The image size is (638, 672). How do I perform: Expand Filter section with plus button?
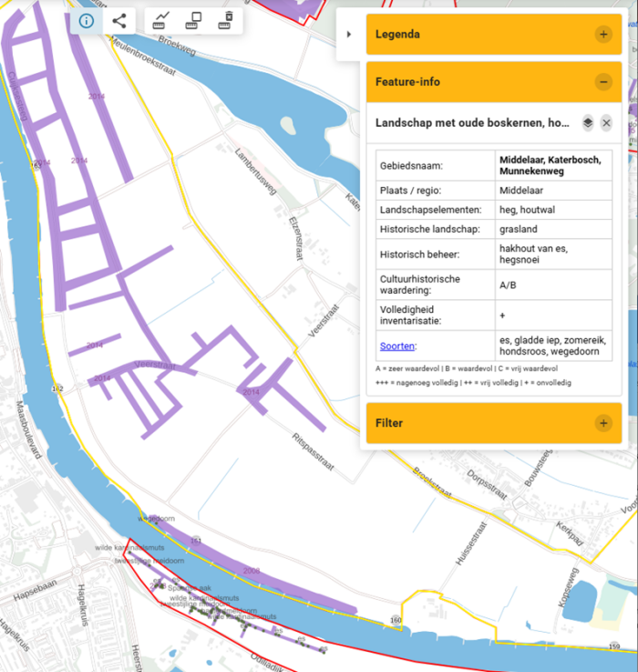[x=602, y=423]
